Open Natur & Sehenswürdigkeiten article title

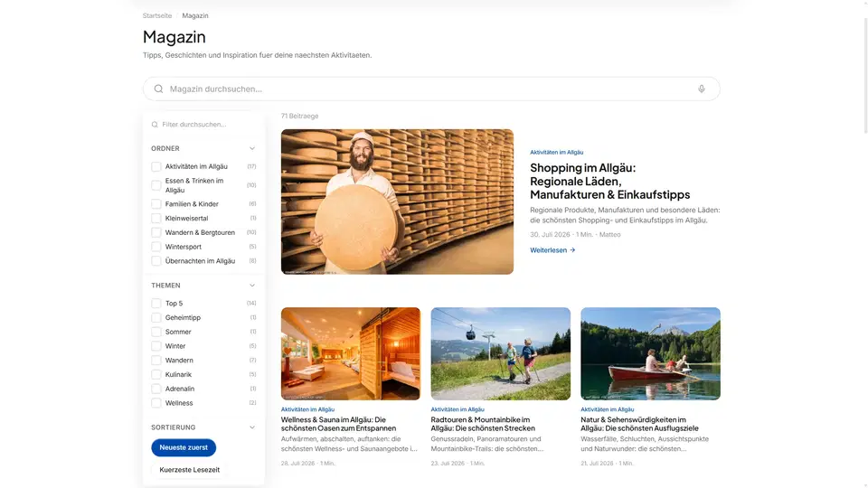click(x=639, y=424)
